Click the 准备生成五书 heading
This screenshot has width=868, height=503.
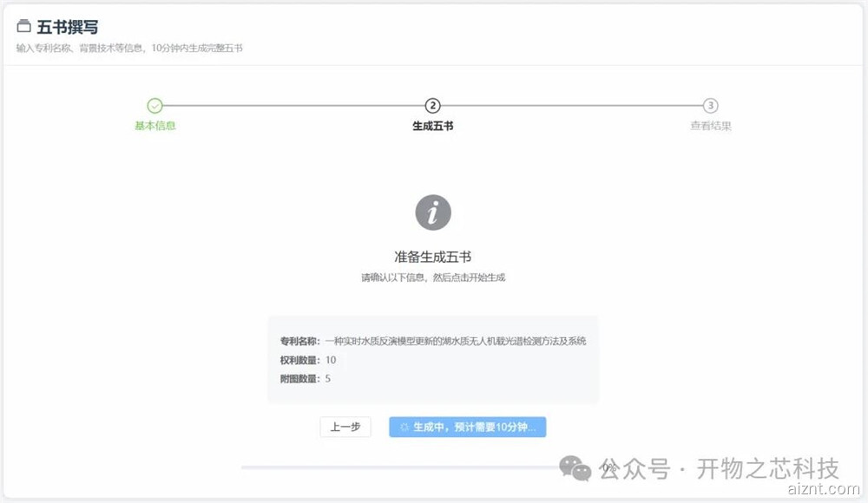click(x=432, y=257)
